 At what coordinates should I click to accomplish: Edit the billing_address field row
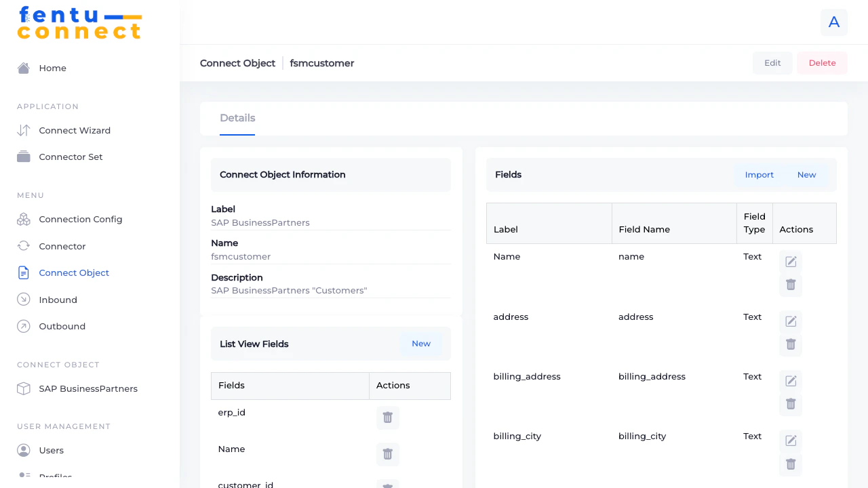click(x=791, y=382)
